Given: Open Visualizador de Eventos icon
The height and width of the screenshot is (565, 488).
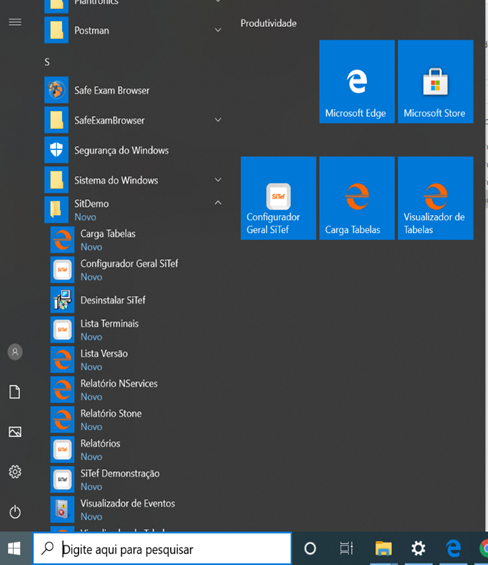Looking at the screenshot, I should pos(62,510).
